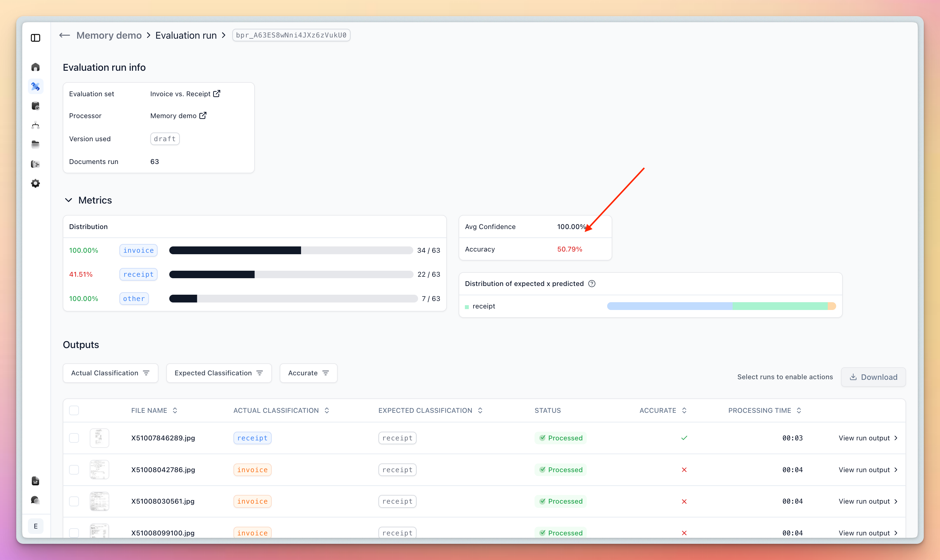Viewport: 940px width, 560px height.
Task: Click the workflow icon in sidebar
Action: tap(35, 125)
